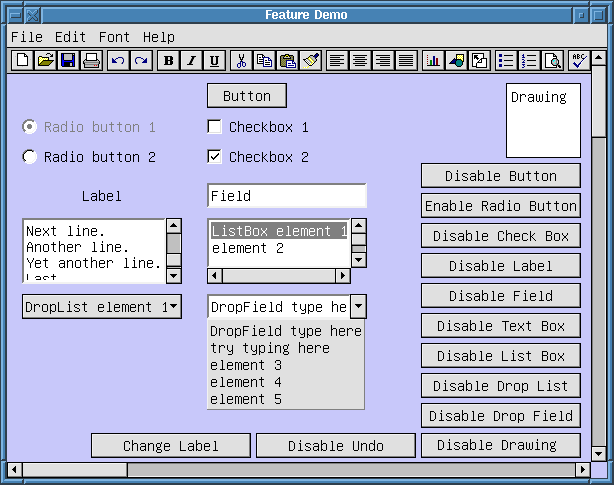Undo with the toolbar arrow icon
The width and height of the screenshot is (614, 485).
coord(118,61)
